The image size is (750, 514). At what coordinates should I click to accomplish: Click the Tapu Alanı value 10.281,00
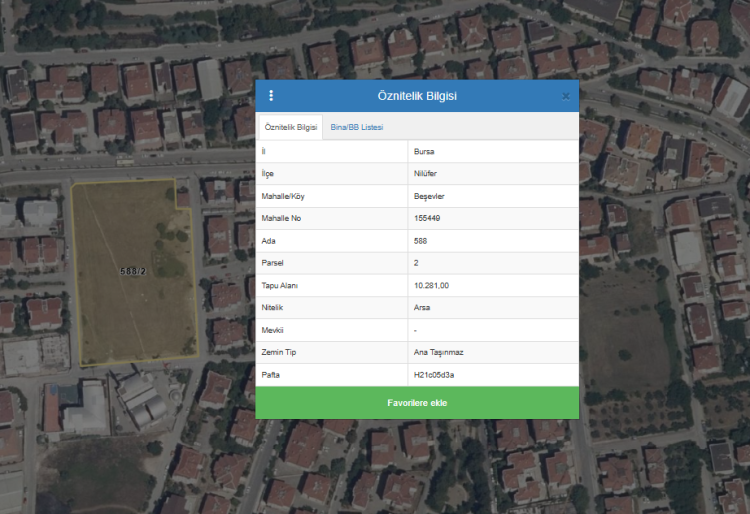[x=431, y=286]
